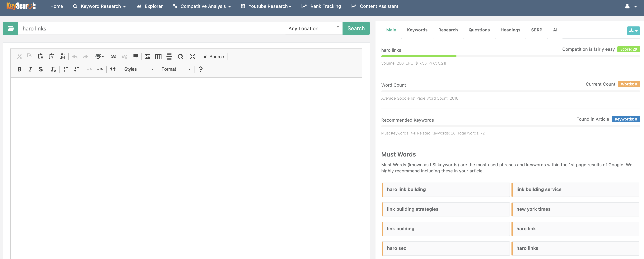
Task: Click the strikethrough formatting icon
Action: click(41, 69)
